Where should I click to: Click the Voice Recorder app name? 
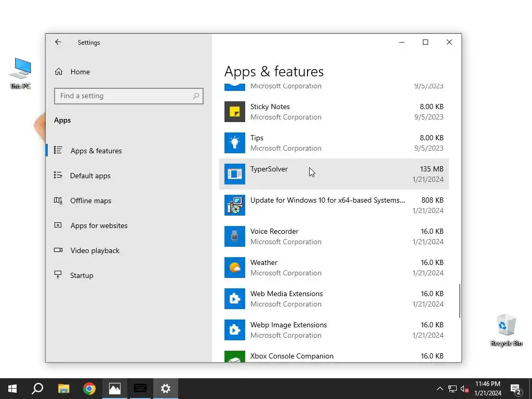[274, 231]
